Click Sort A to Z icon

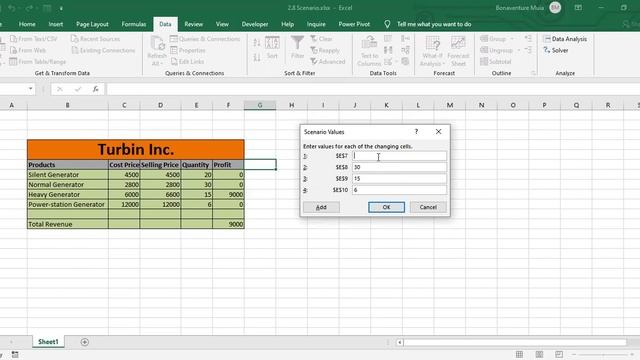point(257,42)
